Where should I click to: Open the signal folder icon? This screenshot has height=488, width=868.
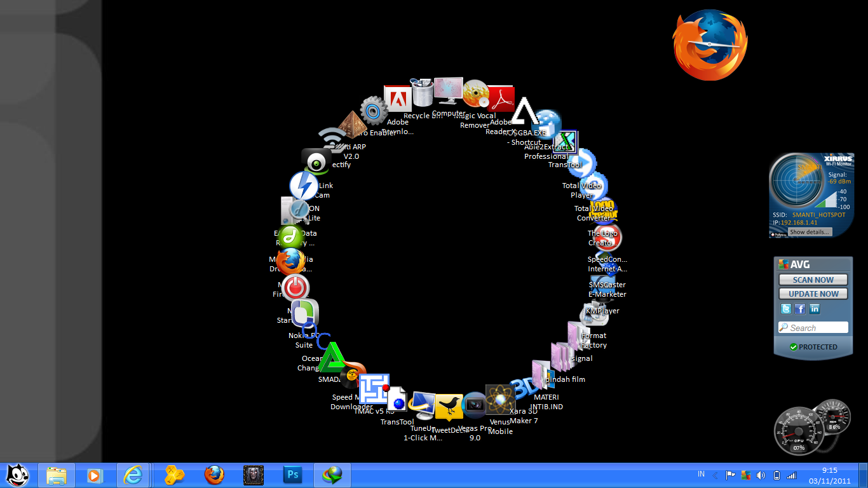point(578,337)
